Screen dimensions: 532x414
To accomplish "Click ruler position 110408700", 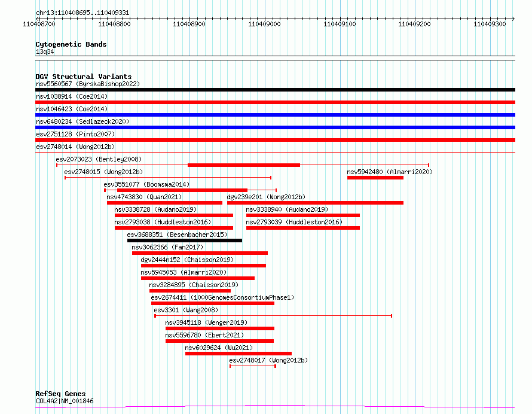I will coord(39,24).
